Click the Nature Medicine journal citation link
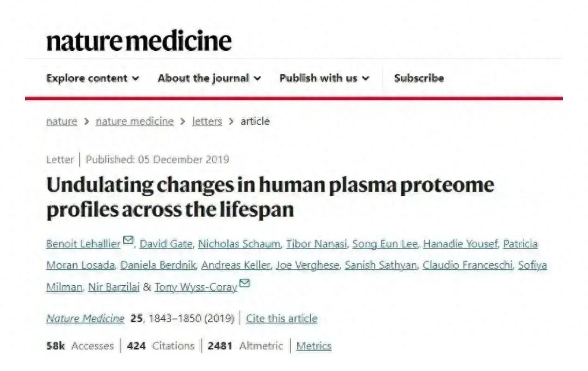This screenshot has width=588, height=371. click(85, 319)
